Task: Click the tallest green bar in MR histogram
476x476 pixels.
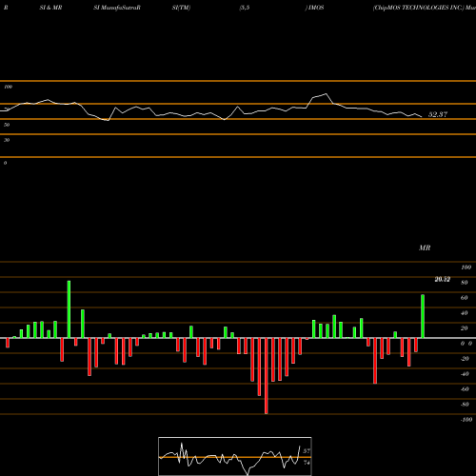Action: [69, 309]
